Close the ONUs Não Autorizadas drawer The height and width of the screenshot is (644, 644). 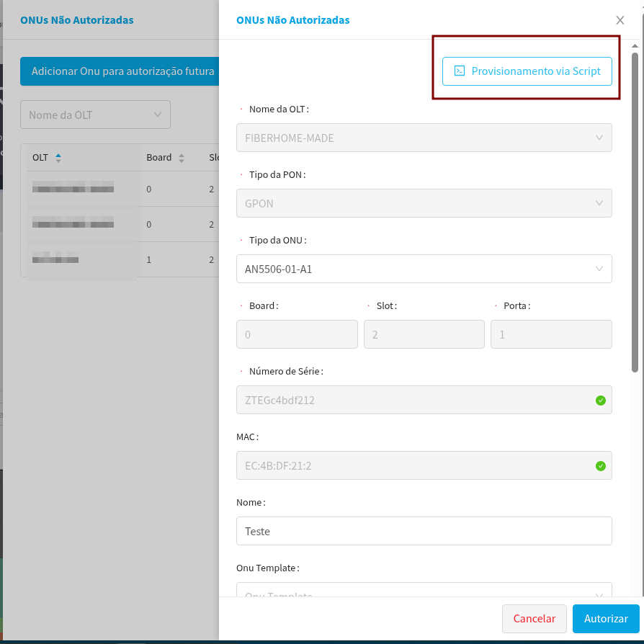pyautogui.click(x=620, y=20)
